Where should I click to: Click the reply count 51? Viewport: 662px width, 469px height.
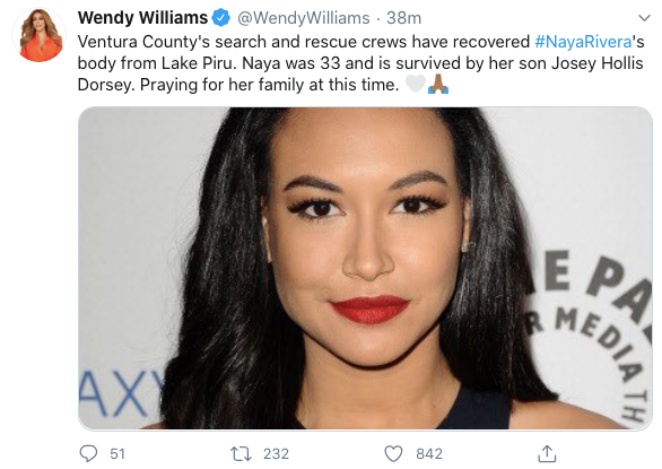(117, 453)
